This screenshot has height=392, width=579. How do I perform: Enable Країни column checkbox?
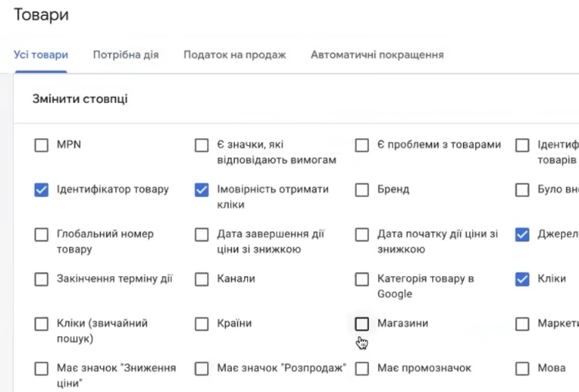202,324
